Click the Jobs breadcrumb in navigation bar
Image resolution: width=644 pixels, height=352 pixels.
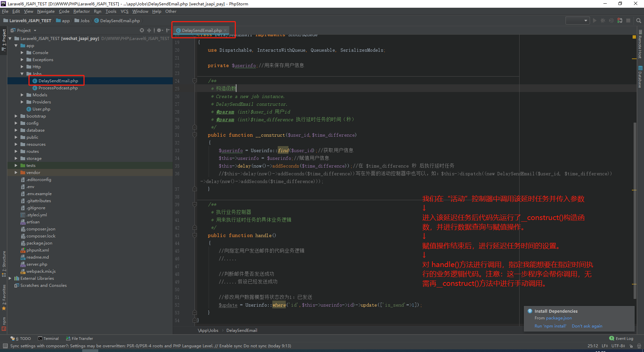pyautogui.click(x=82, y=21)
